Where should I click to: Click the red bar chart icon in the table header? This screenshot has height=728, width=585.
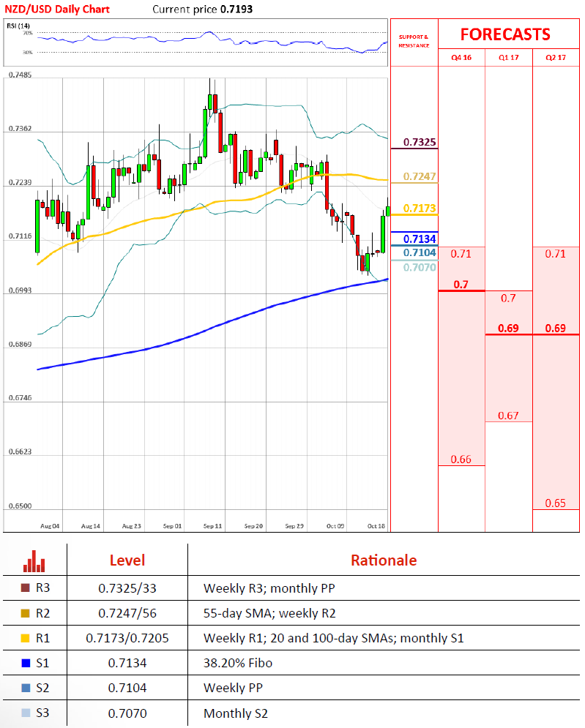[34, 561]
